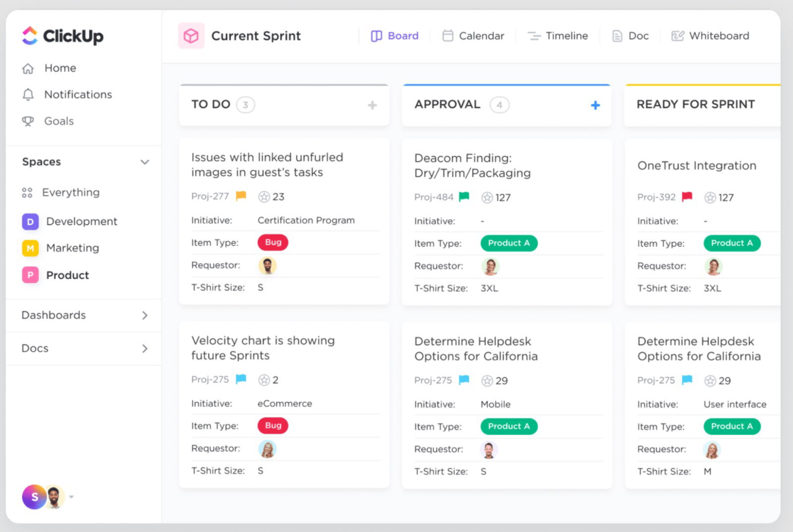Click the Proj-484 task ID
Viewport: 793px width, 532px height.
point(434,198)
